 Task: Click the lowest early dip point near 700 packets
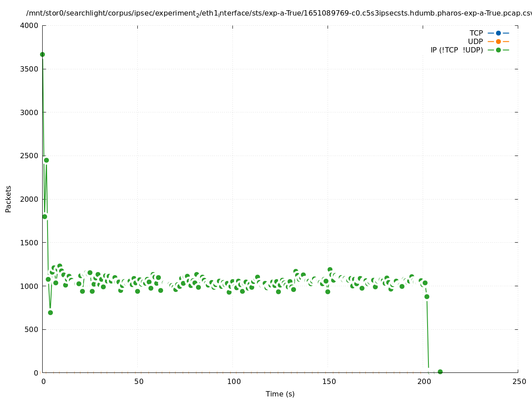pyautogui.click(x=50, y=312)
